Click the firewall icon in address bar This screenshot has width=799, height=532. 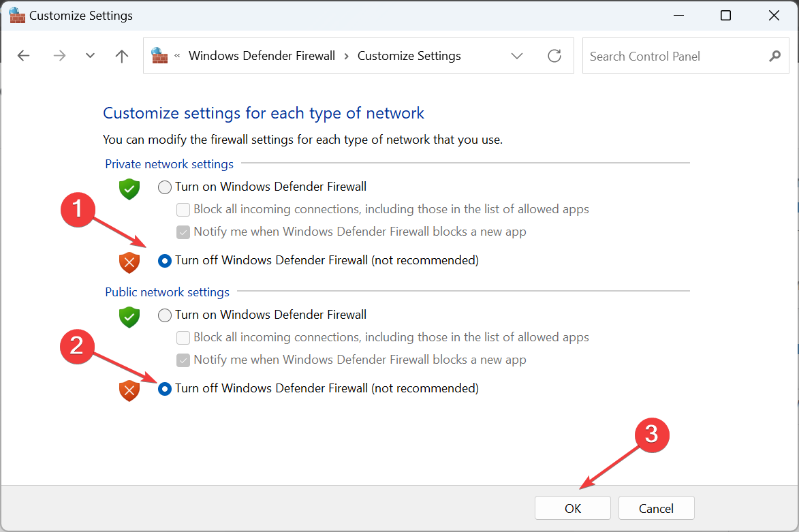159,56
